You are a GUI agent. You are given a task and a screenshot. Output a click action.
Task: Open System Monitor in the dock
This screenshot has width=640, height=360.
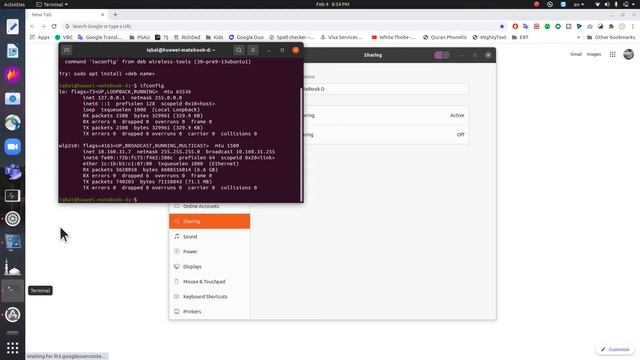13,196
